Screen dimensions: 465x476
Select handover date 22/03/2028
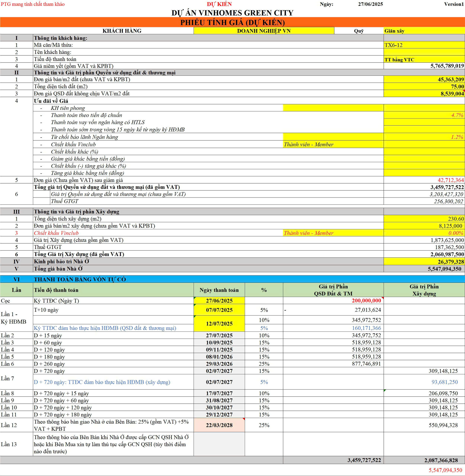(219, 425)
